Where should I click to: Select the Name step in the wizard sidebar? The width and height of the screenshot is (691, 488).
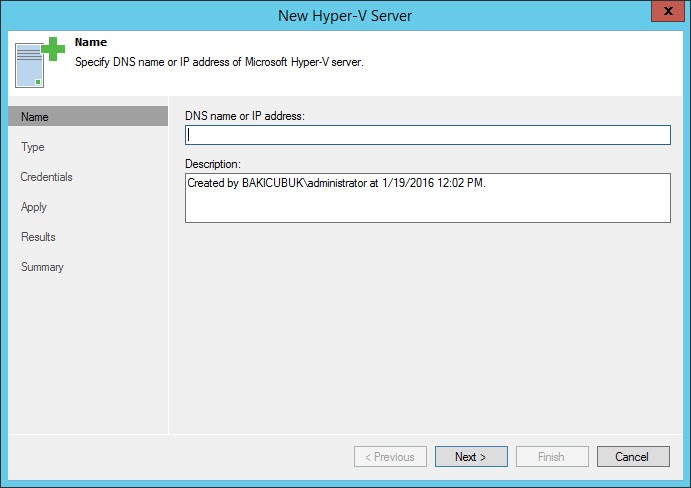[88, 116]
